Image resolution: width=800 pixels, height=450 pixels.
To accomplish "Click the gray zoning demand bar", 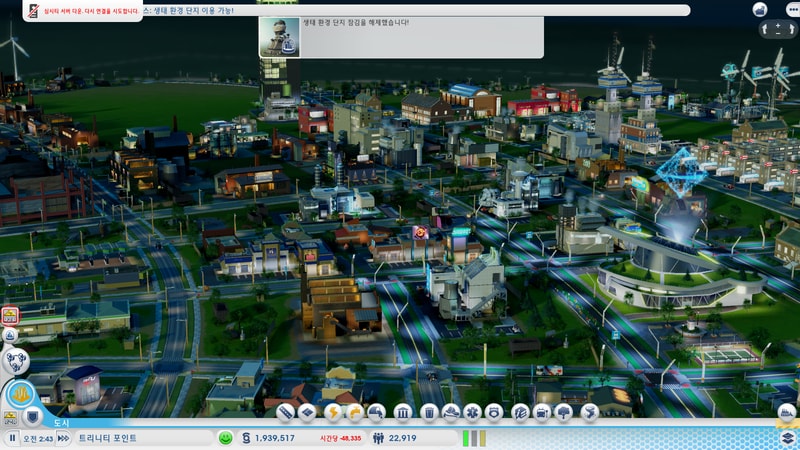I will (x=474, y=438).
